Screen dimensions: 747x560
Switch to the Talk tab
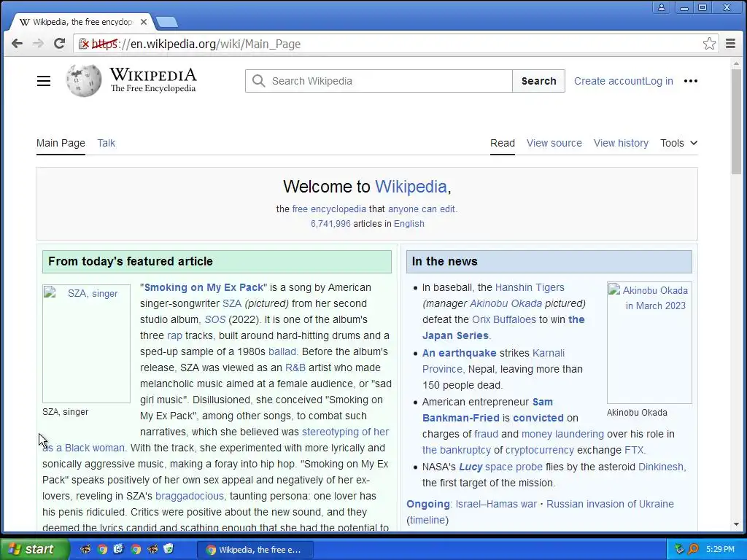point(107,143)
